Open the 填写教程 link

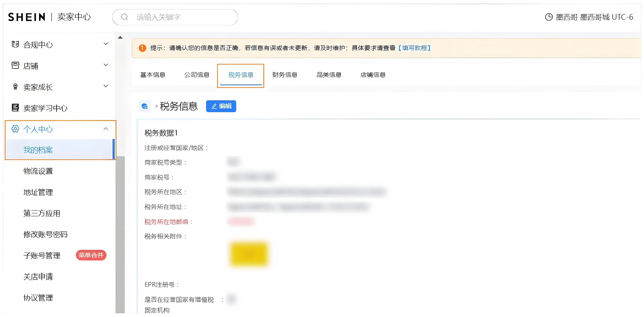414,48
